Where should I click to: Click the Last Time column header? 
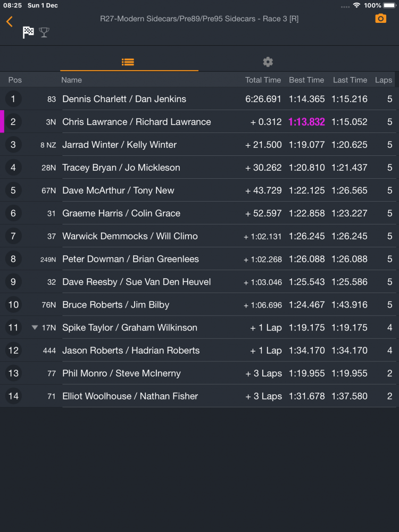(x=350, y=80)
